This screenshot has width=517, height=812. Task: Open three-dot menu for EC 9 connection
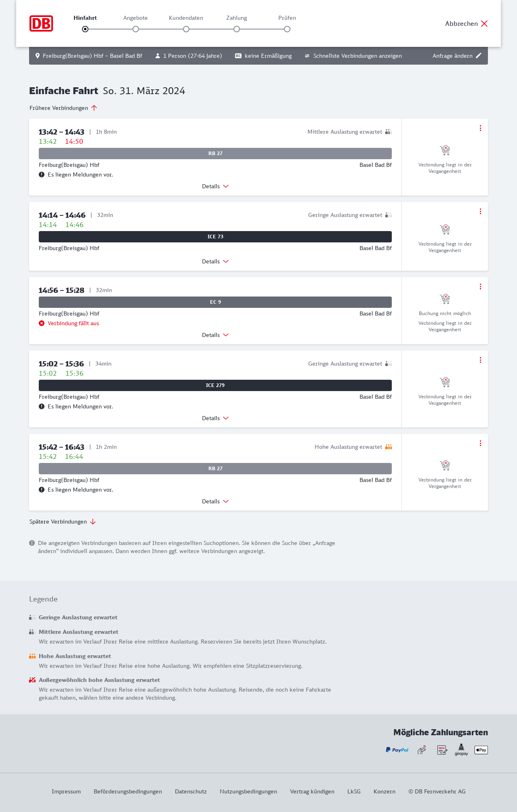point(480,286)
